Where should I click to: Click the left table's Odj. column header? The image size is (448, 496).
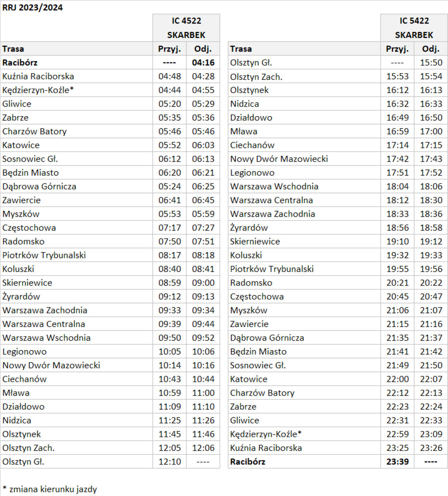(203, 49)
